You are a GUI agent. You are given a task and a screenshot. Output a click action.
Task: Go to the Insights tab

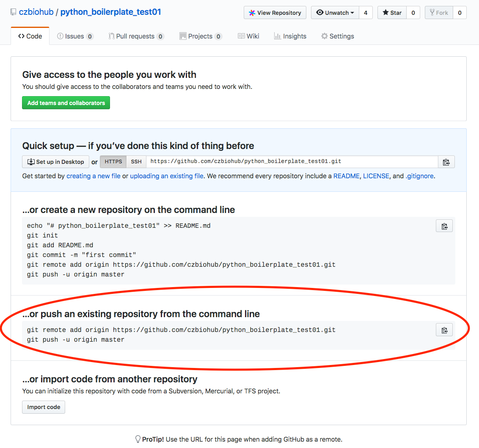coord(290,36)
